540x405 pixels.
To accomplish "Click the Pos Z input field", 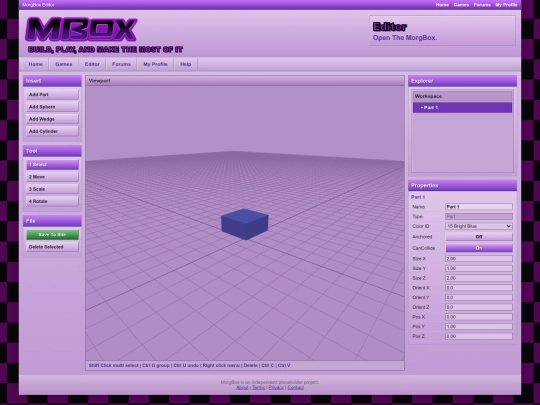I will [x=479, y=336].
